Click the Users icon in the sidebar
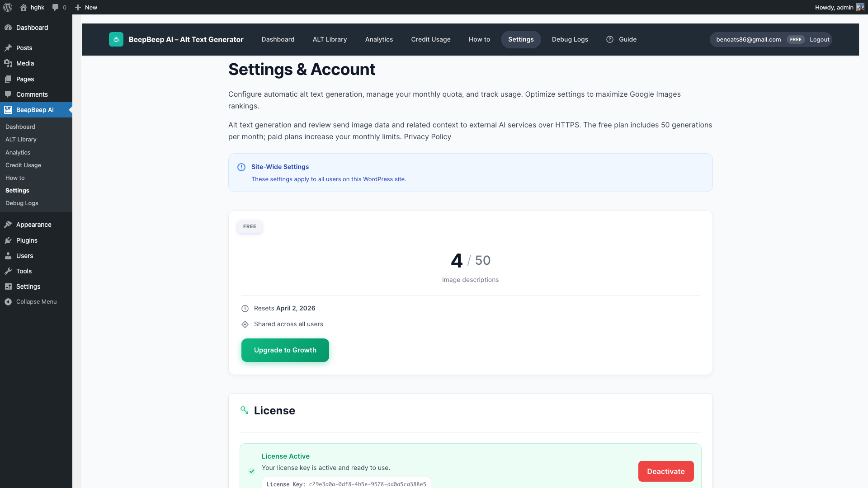The height and width of the screenshot is (488, 868). 9,256
